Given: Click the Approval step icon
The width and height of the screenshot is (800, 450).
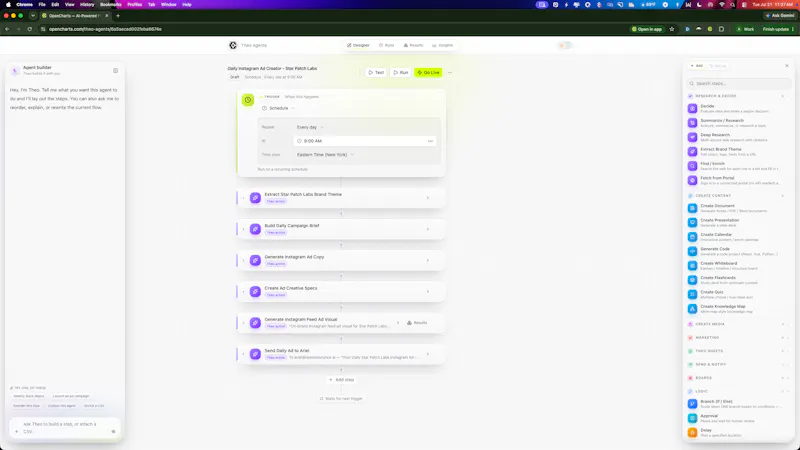Looking at the screenshot, I should (692, 418).
